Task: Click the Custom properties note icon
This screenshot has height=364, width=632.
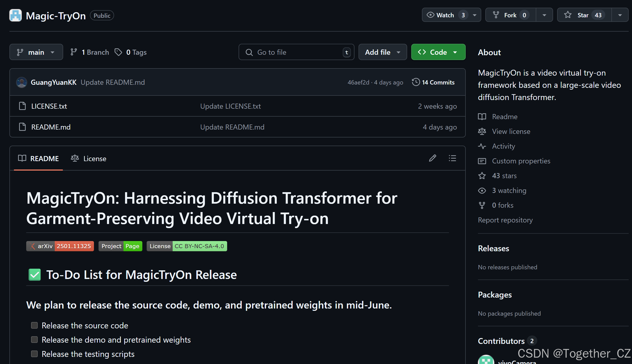Action: [482, 161]
